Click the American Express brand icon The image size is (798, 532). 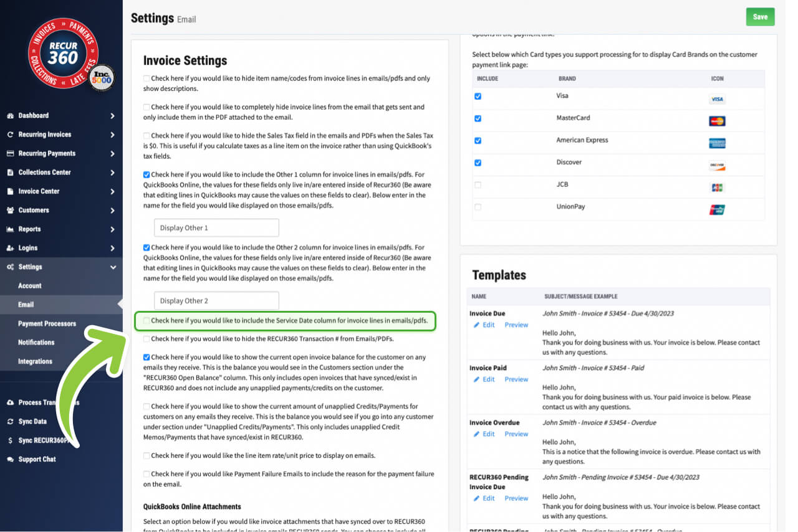tap(717, 143)
